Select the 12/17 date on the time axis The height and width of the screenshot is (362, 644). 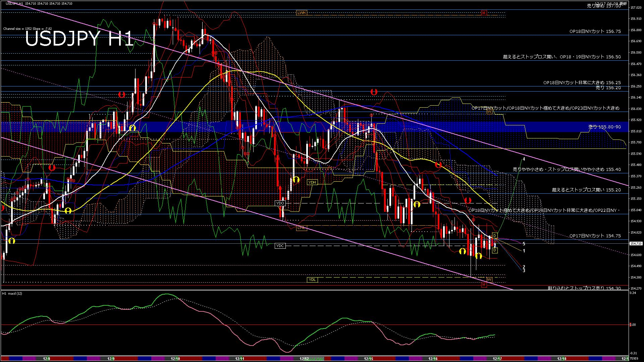(x=497, y=359)
